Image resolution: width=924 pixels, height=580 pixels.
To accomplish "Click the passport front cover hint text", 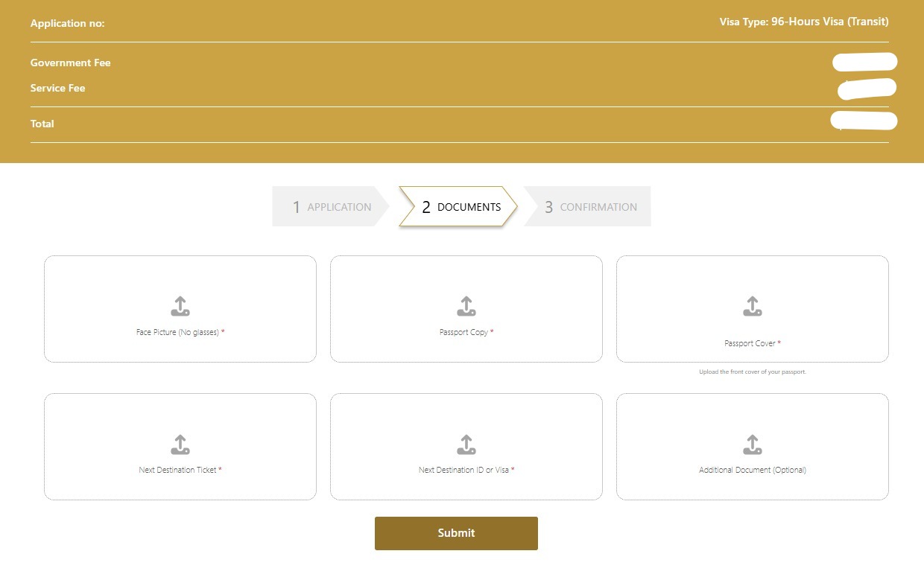I will 753,372.
